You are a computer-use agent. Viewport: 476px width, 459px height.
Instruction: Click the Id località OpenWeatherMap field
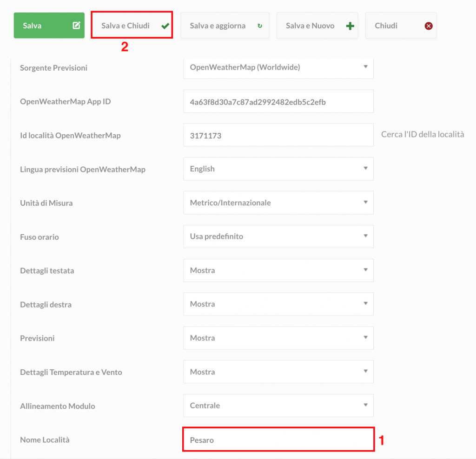[x=278, y=135]
